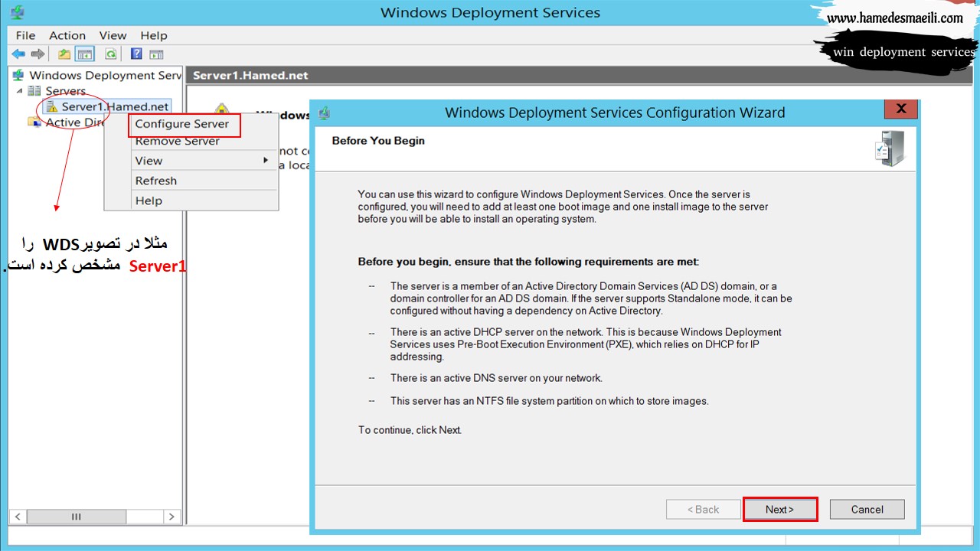Click the NTFS file system partition requirement line

click(x=549, y=401)
